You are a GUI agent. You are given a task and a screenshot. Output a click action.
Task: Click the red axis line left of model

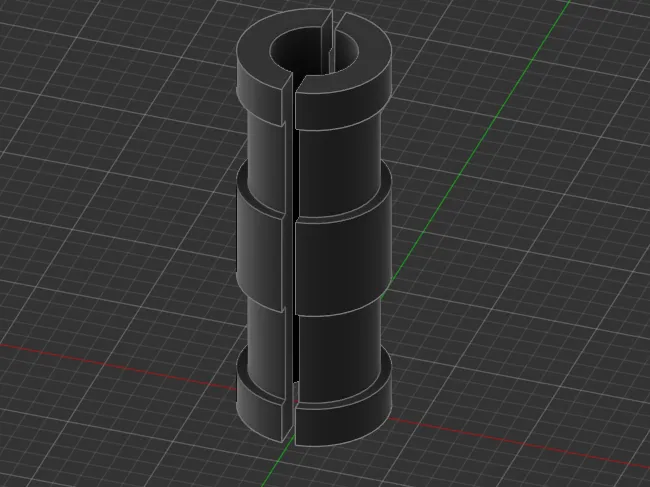118,366
